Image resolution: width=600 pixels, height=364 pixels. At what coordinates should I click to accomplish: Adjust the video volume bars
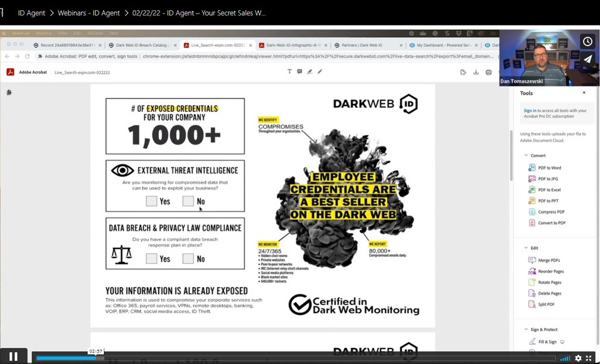pyautogui.click(x=565, y=358)
